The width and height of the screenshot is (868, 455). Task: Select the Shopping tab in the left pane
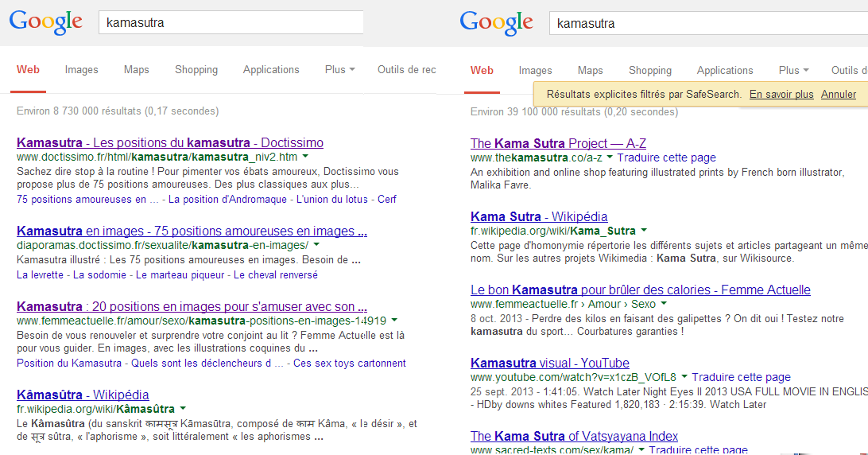coord(196,70)
